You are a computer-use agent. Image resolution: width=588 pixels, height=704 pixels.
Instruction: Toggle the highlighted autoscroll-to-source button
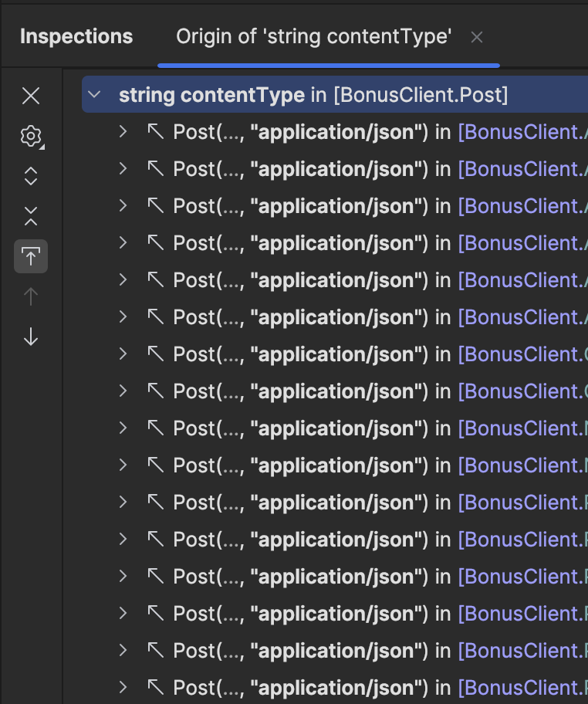(31, 256)
